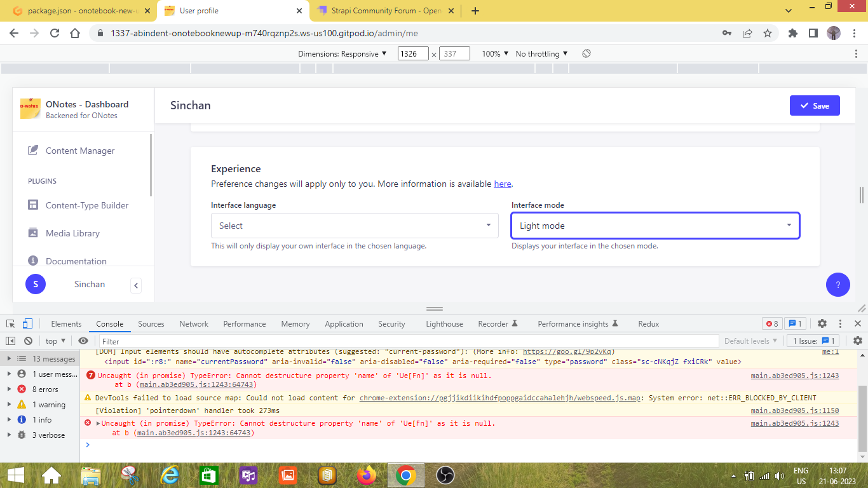Collapse the sidebar using the chevron button

(136, 285)
